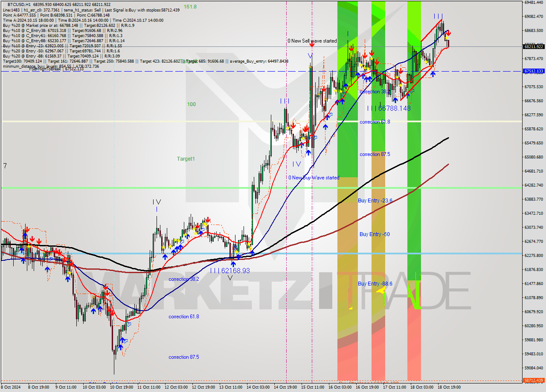
Task: Select the '18 Oct 19:00' time axis label
Action: click(449, 387)
